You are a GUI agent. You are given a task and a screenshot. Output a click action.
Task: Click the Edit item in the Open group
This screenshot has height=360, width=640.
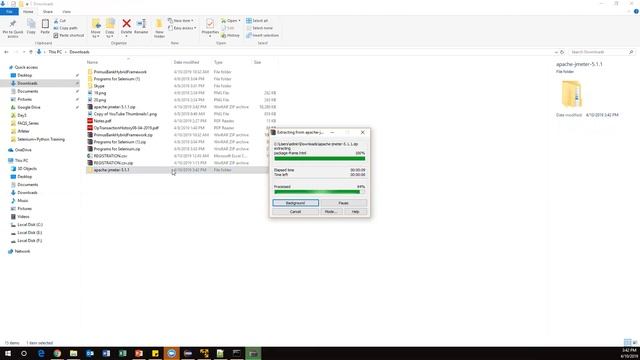[x=228, y=28]
